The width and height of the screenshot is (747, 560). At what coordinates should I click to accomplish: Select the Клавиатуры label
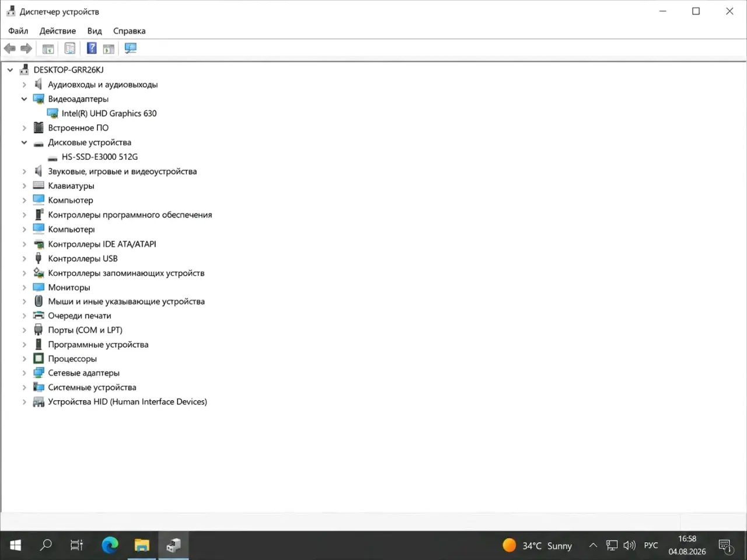coord(71,185)
